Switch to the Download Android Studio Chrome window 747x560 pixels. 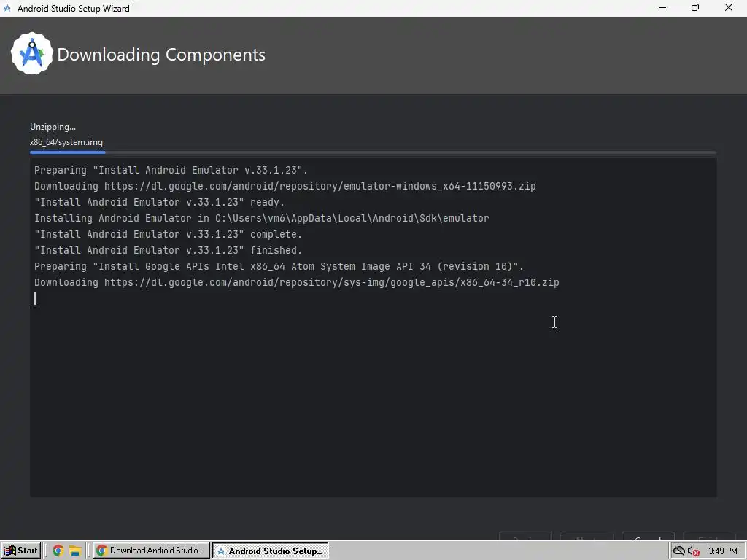point(151,551)
